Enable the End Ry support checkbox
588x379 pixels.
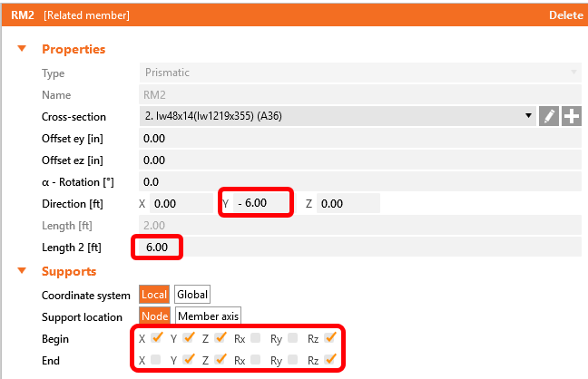click(x=293, y=360)
